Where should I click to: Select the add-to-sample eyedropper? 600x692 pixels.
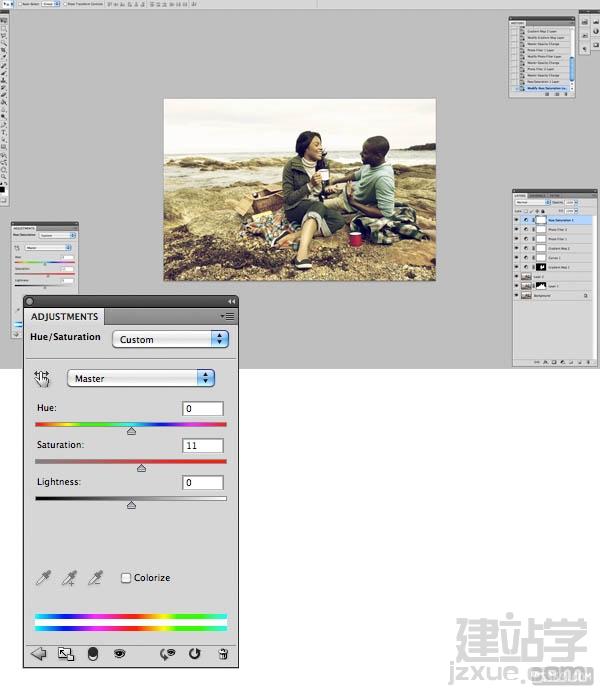tap(69, 577)
